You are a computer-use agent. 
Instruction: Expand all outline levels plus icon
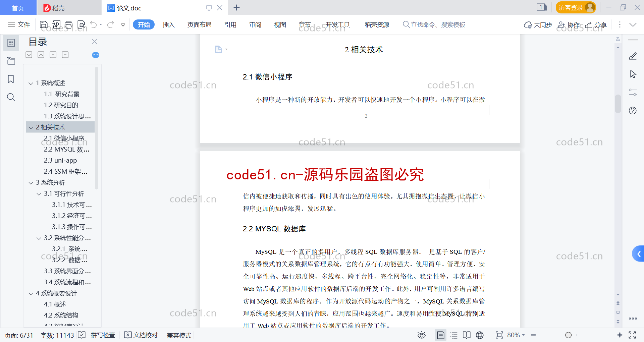(53, 55)
